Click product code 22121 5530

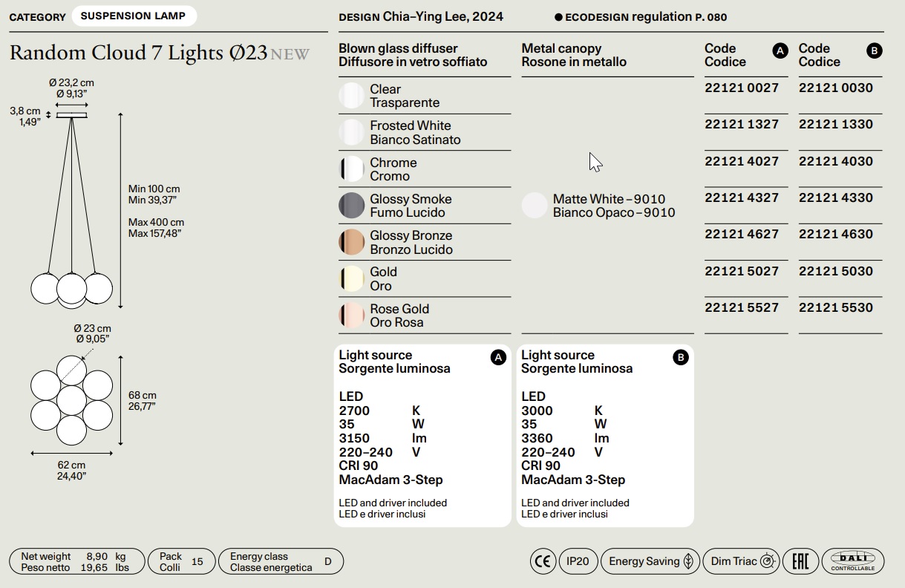(x=835, y=307)
